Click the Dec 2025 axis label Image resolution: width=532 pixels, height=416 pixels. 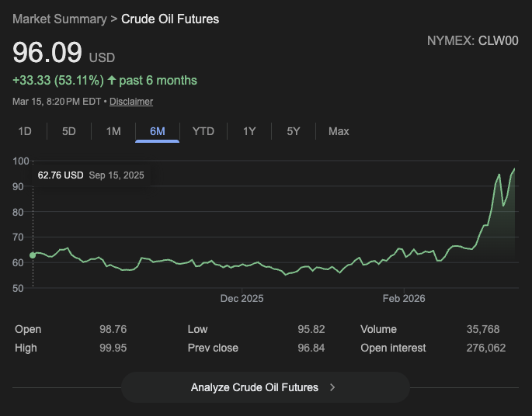click(x=242, y=298)
